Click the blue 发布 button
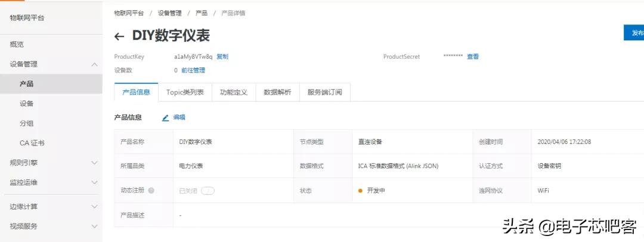 (634, 33)
